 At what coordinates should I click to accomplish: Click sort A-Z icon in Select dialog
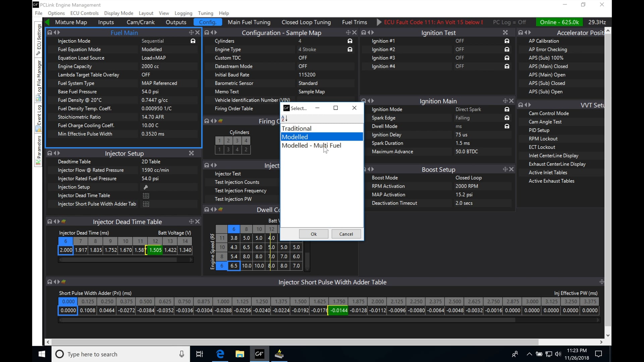(284, 118)
